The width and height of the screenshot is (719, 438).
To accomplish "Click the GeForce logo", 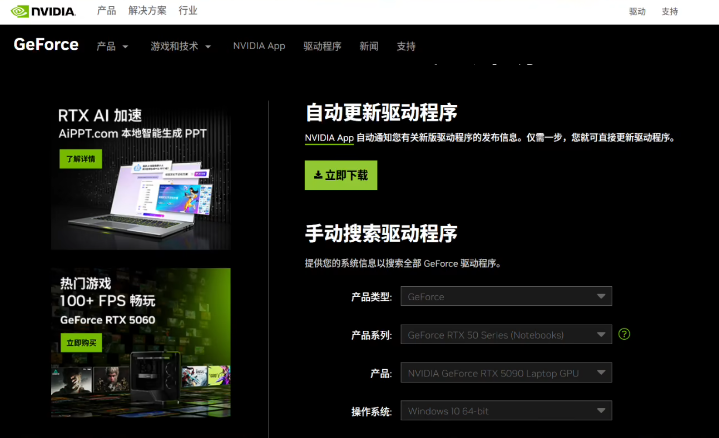I will click(x=46, y=45).
